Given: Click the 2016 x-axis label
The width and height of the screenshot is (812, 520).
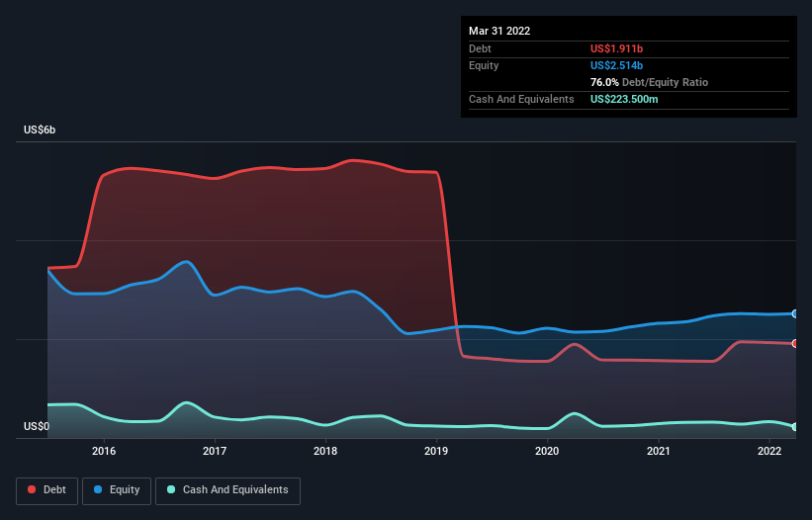Looking at the screenshot, I should (104, 451).
